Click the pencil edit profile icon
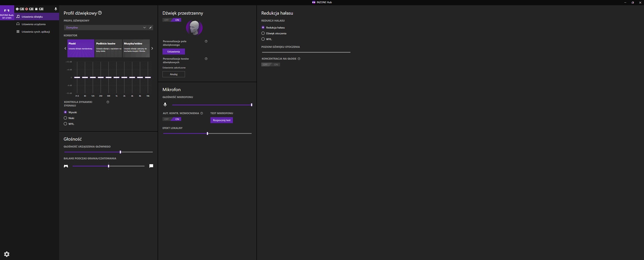The height and width of the screenshot is (260, 644). click(150, 28)
